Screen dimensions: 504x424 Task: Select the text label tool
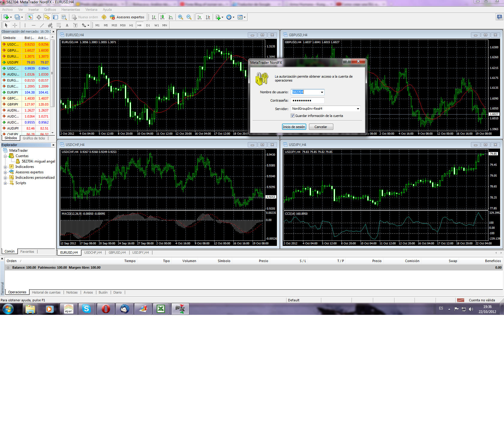click(x=75, y=25)
